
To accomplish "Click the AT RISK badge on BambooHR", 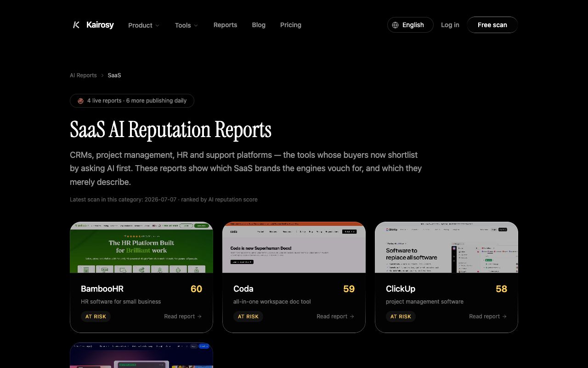I will 96,316.
